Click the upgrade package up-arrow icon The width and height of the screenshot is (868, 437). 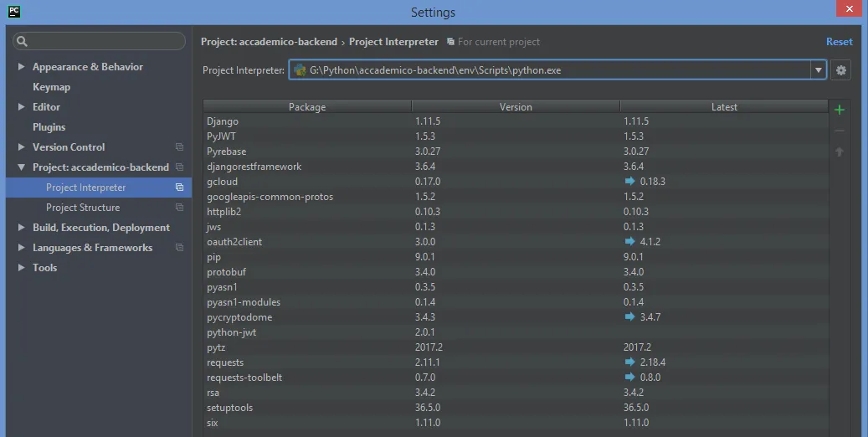[840, 152]
